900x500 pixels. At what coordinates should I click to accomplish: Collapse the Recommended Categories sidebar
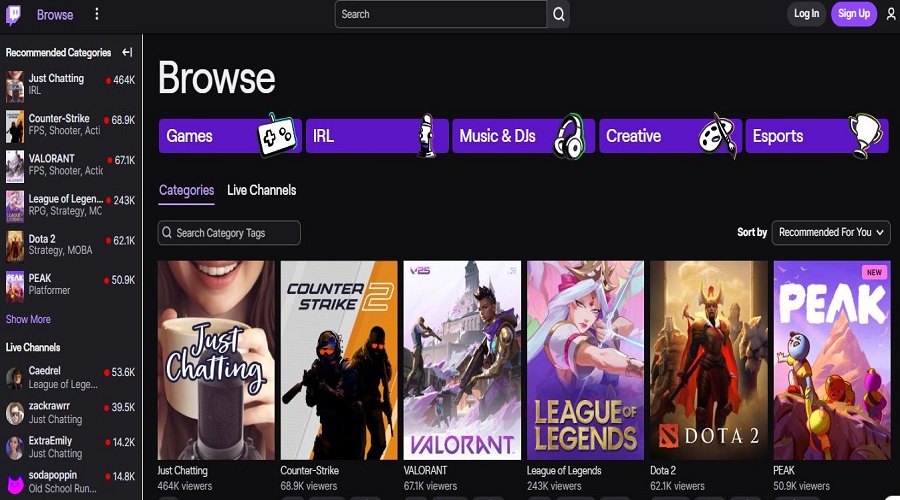[x=127, y=52]
